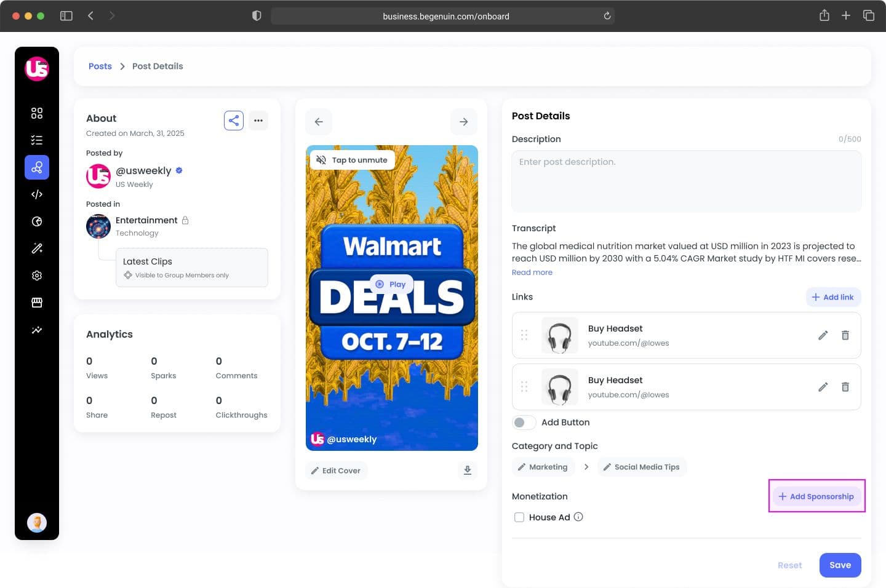This screenshot has height=588, width=886.
Task: Click the US Weekly logo in sidebar
Action: point(37,68)
